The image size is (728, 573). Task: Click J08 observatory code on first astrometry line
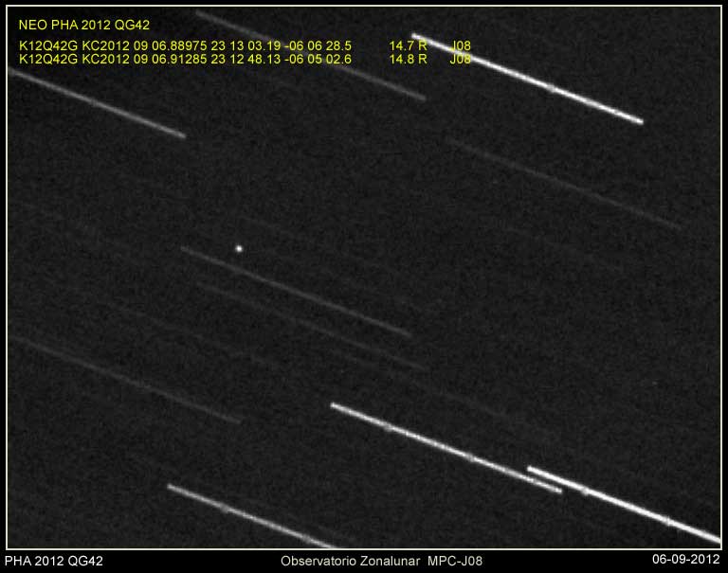pyautogui.click(x=461, y=45)
